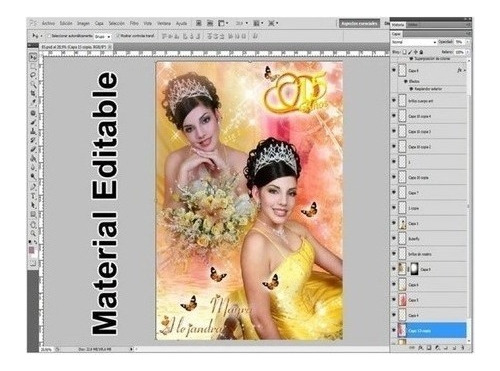Enable the Seleccionar automáticamente checkbox
Image resolution: width=500 pixels, height=371 pixels.
coord(49,36)
